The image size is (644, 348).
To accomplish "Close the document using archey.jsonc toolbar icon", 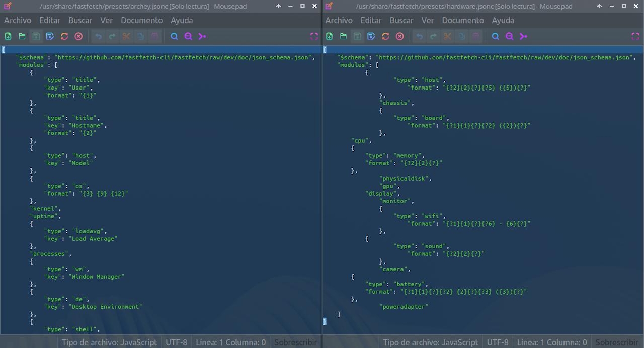I will coord(78,36).
